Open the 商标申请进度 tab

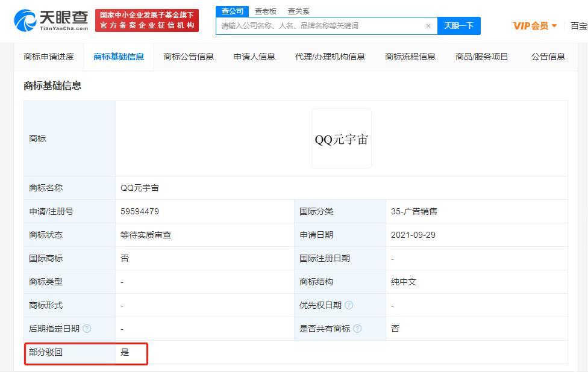pos(49,57)
